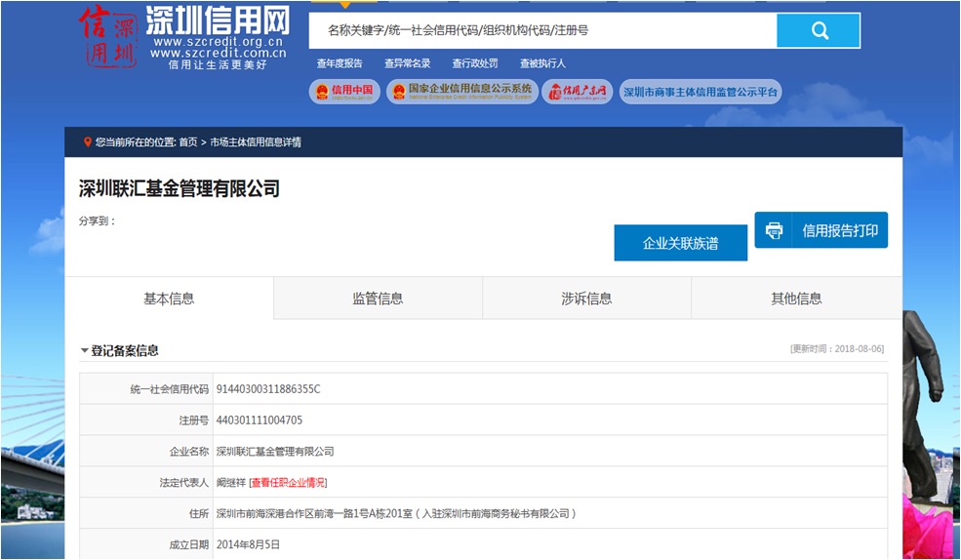Screen dimensions: 961x560
Task: Click the location pin icon in breadcrumb
Action: (88, 142)
